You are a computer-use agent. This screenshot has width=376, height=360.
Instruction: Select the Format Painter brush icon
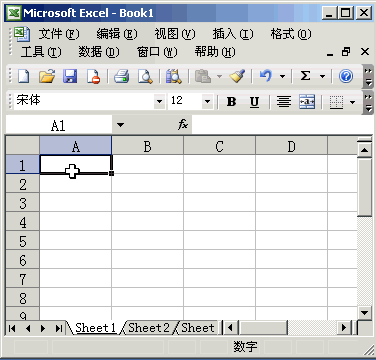pos(237,76)
